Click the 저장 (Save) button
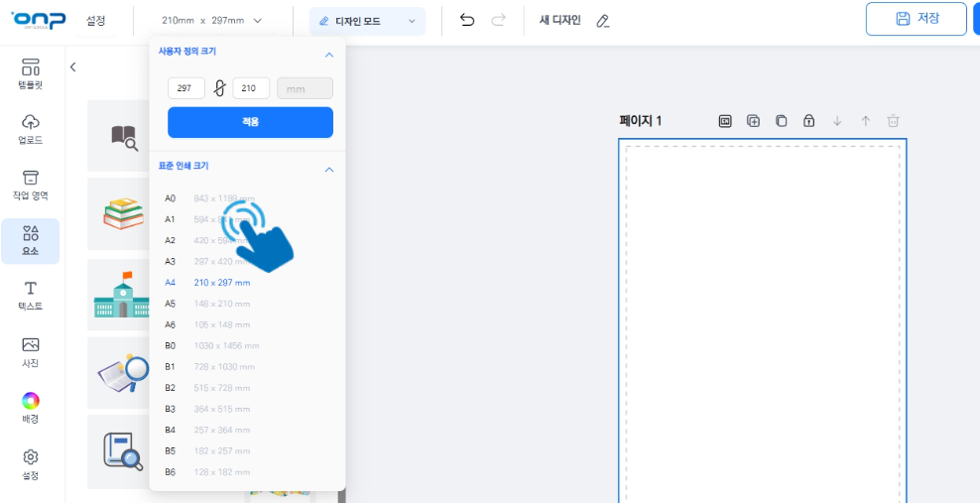 (916, 18)
